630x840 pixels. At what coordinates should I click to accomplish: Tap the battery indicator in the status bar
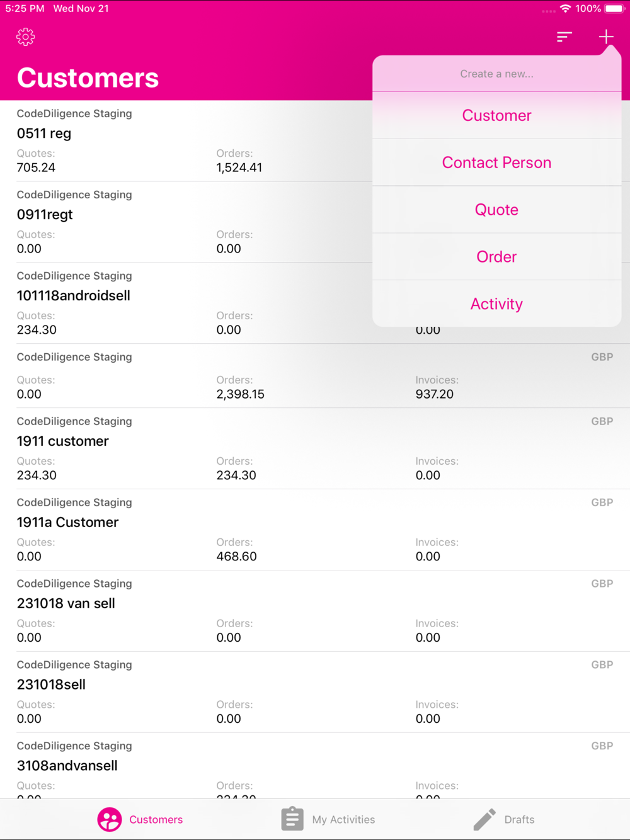click(x=614, y=9)
